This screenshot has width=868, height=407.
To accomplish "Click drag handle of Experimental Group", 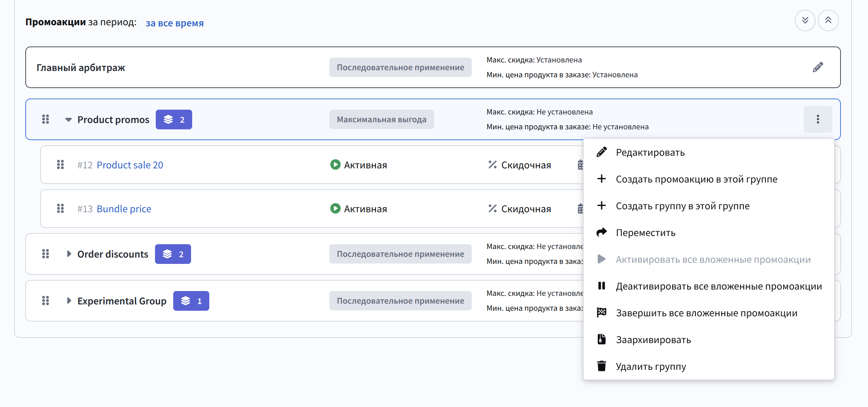I will pyautogui.click(x=45, y=301).
